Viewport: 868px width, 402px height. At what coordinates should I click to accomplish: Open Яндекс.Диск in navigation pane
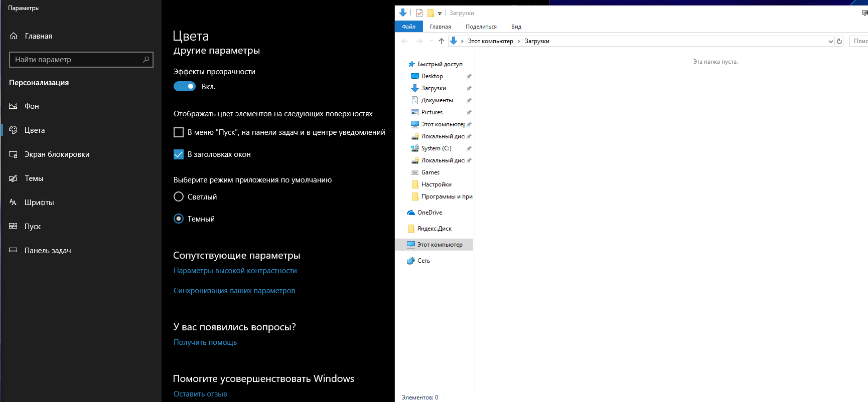pos(435,229)
